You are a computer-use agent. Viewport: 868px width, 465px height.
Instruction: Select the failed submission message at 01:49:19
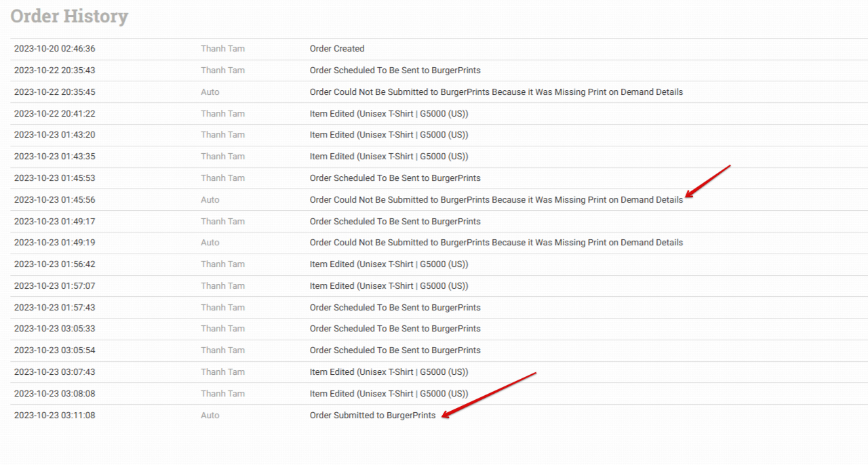pos(496,243)
